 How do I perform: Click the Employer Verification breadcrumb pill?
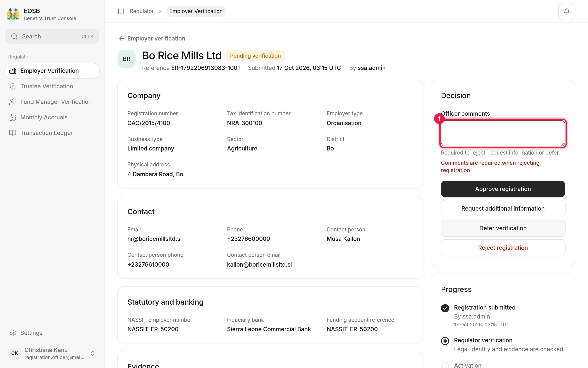click(x=196, y=11)
